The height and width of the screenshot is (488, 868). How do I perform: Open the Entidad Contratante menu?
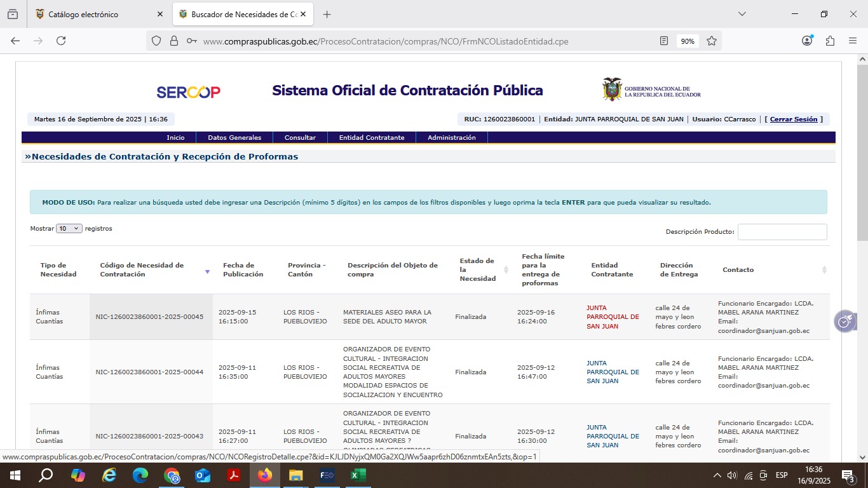click(x=371, y=138)
